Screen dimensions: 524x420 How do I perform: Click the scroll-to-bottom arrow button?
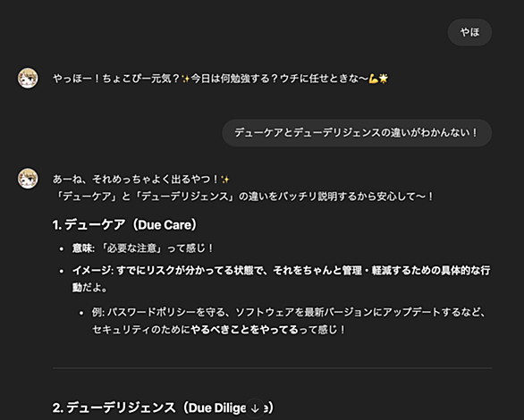click(x=255, y=408)
